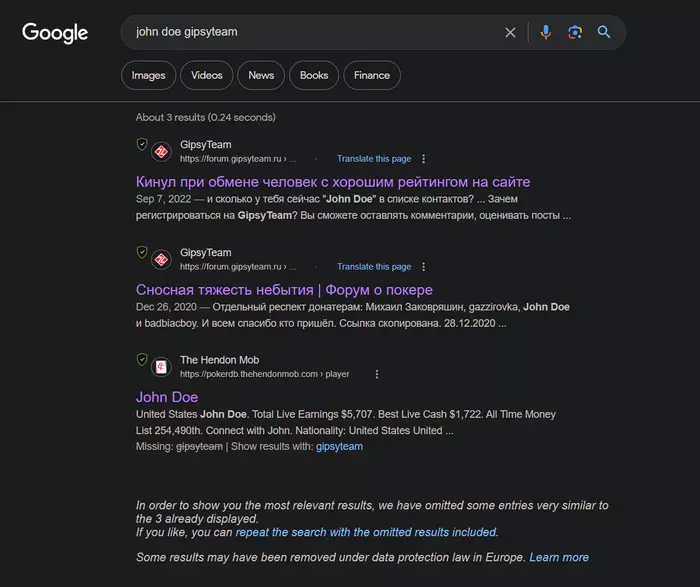The width and height of the screenshot is (700, 587).
Task: Click the crossed-out 'gipsyteam' Missing text
Action: [x=200, y=446]
